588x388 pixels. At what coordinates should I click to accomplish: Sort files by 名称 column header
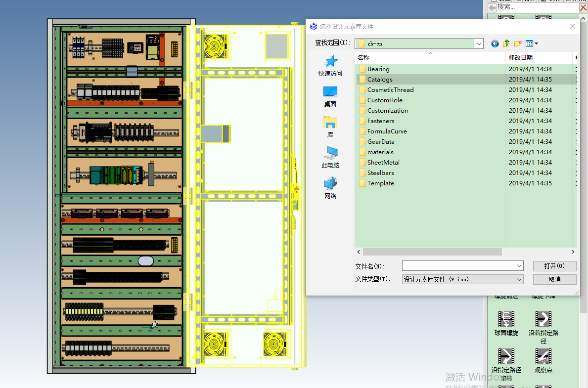pos(363,58)
